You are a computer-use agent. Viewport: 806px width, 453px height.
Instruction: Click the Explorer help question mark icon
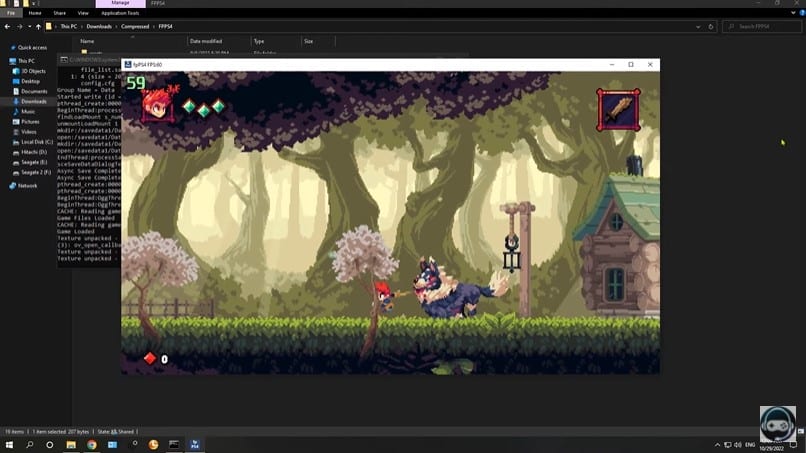(800, 13)
